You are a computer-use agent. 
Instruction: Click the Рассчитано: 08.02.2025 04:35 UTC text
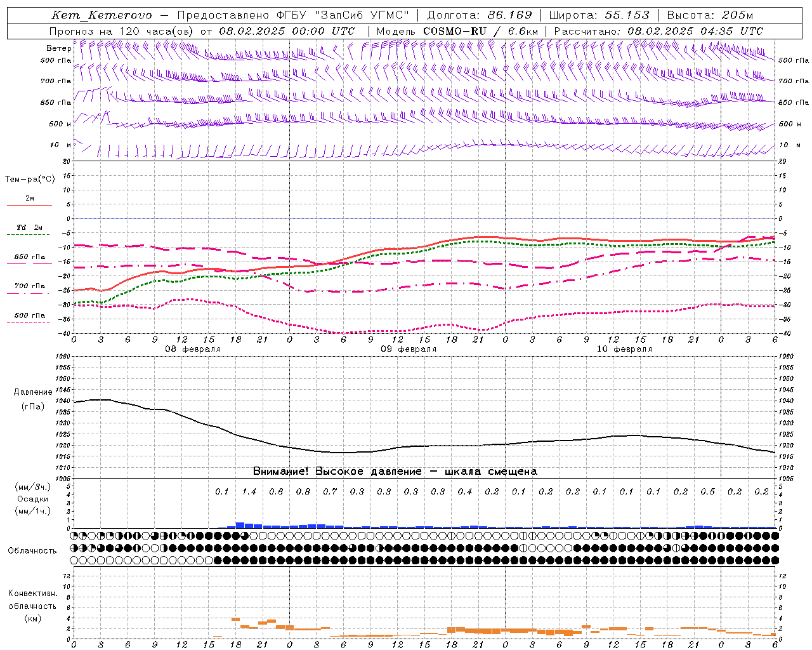658,31
